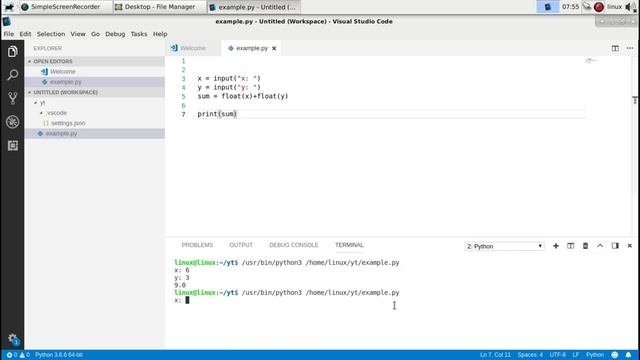Open the desktop applications menu icon
640x360 pixels.
9,7
